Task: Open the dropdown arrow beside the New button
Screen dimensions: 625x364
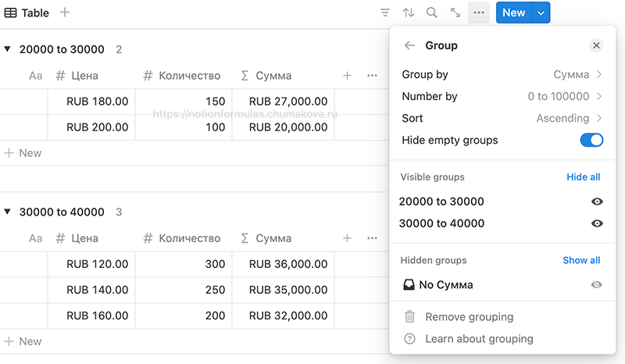Action: coord(541,12)
